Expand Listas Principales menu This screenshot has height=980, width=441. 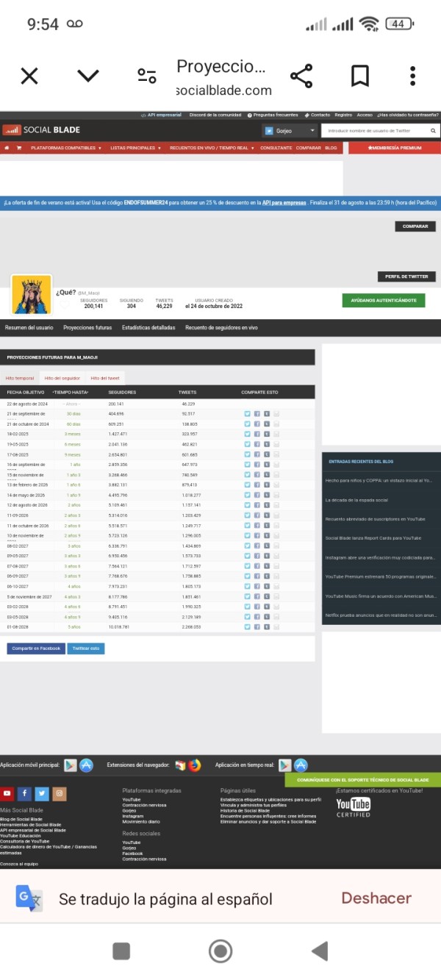tap(136, 148)
